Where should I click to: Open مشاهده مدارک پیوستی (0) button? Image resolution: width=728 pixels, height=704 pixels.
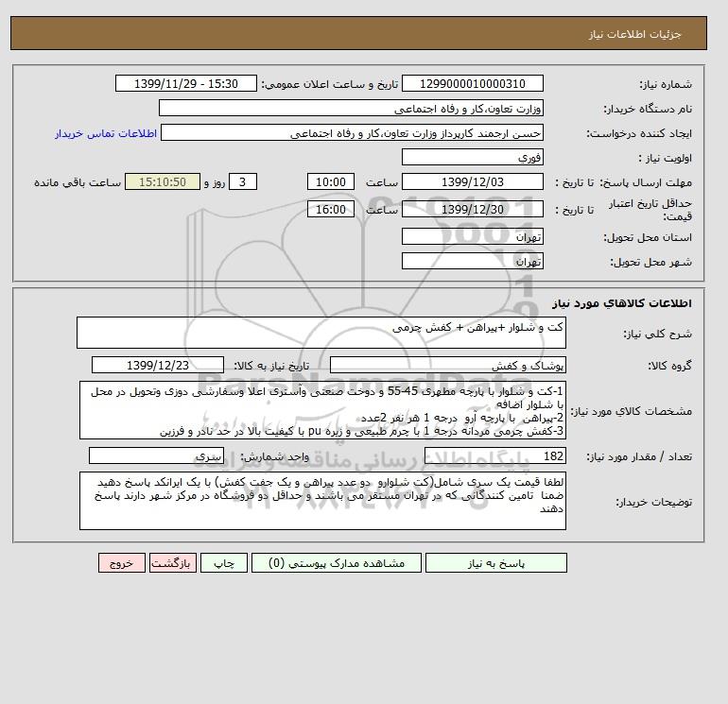[337, 563]
